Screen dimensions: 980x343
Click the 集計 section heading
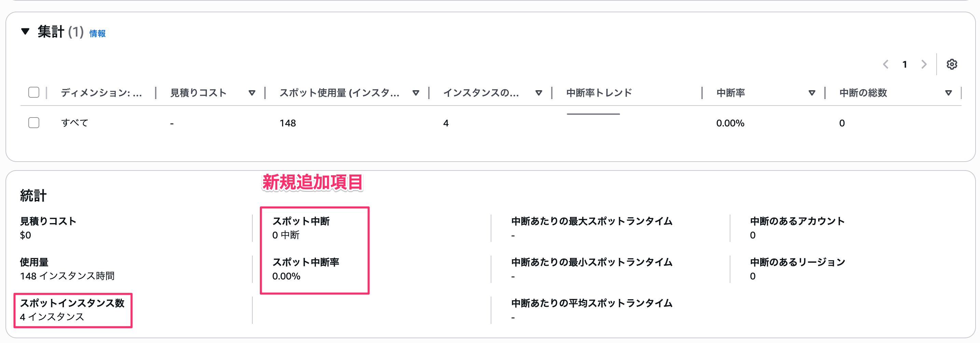pyautogui.click(x=51, y=32)
